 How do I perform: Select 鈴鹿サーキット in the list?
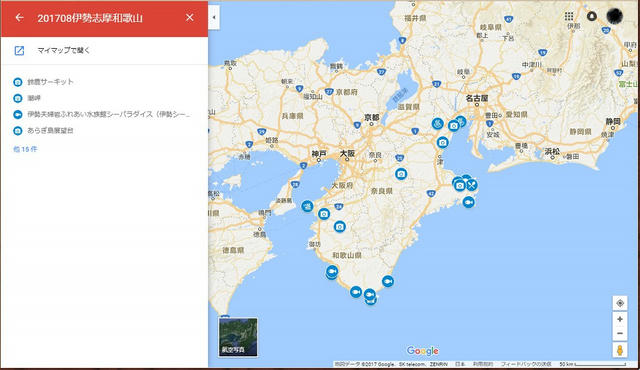click(51, 82)
